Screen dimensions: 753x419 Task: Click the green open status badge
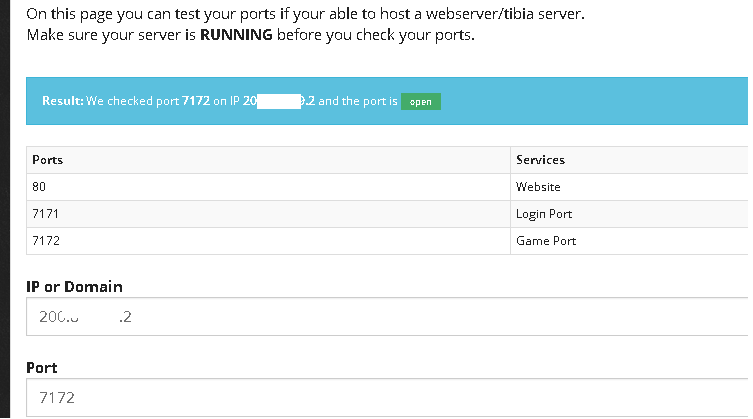click(421, 101)
